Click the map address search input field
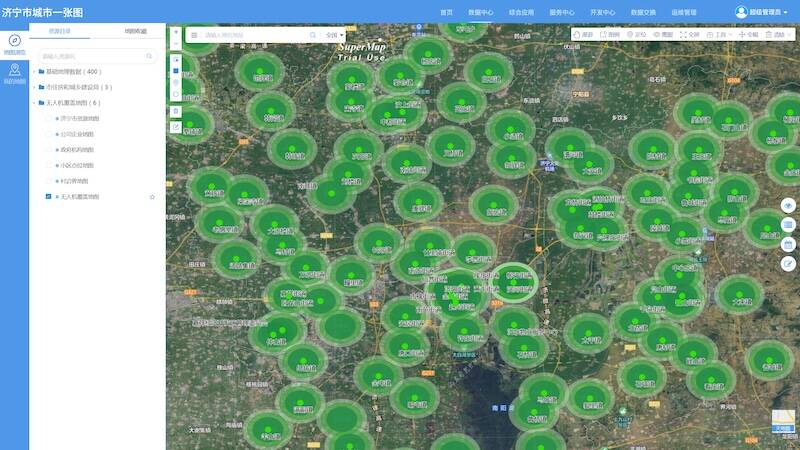The width and height of the screenshot is (800, 450). click(x=254, y=35)
